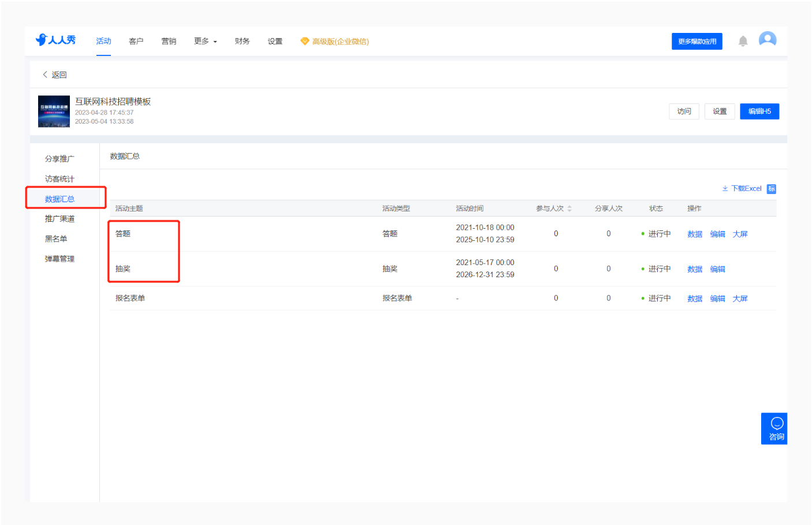Click the back arrow next to 返回
This screenshot has height=525, width=812.
pyautogui.click(x=45, y=75)
